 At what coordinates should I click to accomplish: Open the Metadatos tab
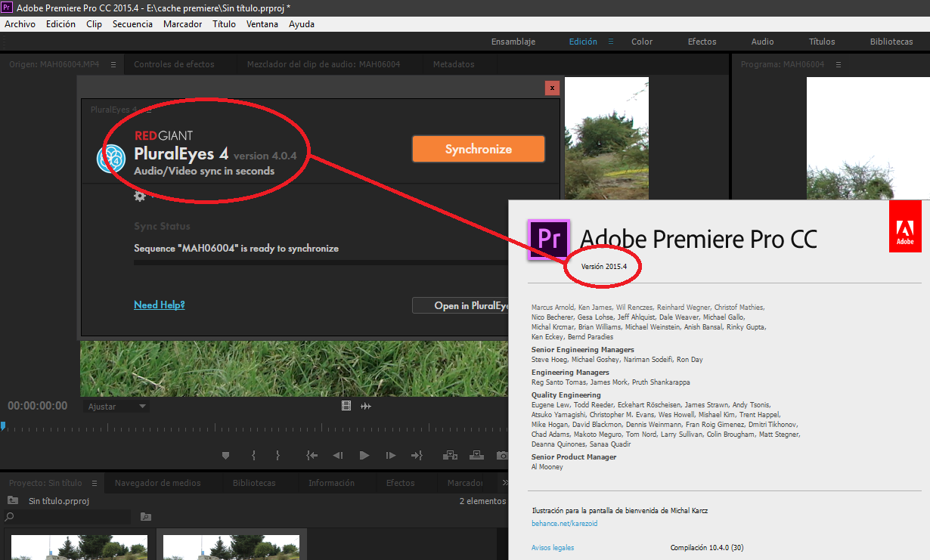click(454, 64)
